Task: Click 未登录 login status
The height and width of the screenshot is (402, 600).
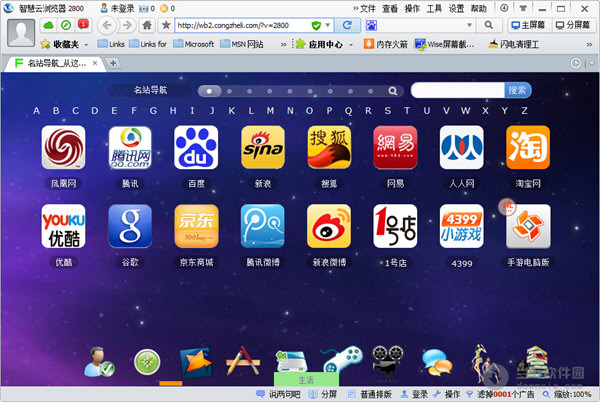Action: click(x=118, y=8)
